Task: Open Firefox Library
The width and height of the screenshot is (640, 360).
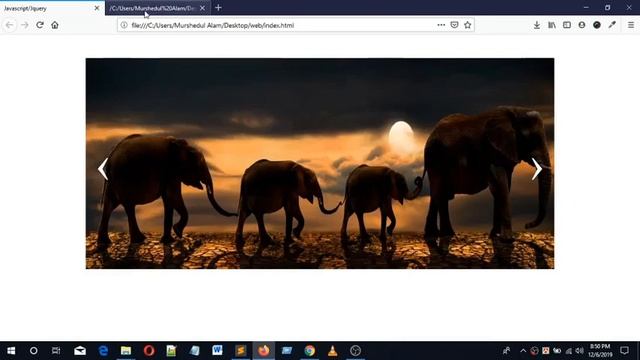Action: (x=552, y=25)
